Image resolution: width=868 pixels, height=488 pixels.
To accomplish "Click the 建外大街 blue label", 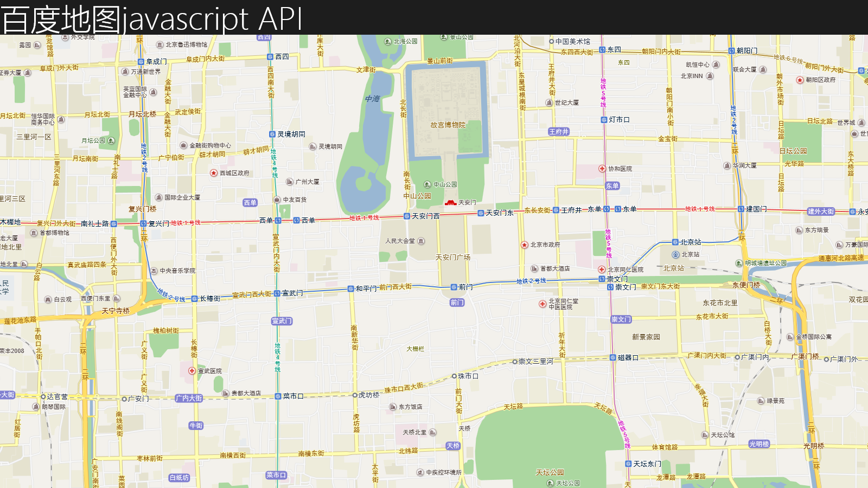I will pyautogui.click(x=821, y=211).
